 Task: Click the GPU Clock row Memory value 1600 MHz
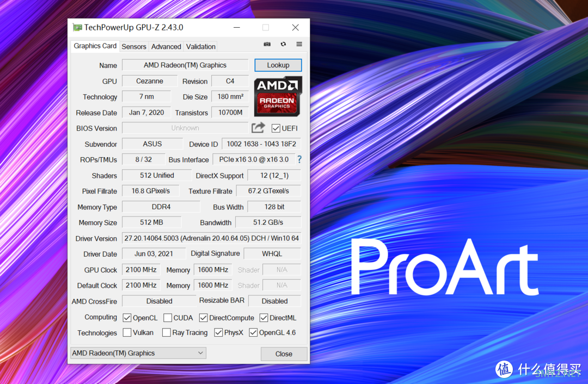(213, 270)
